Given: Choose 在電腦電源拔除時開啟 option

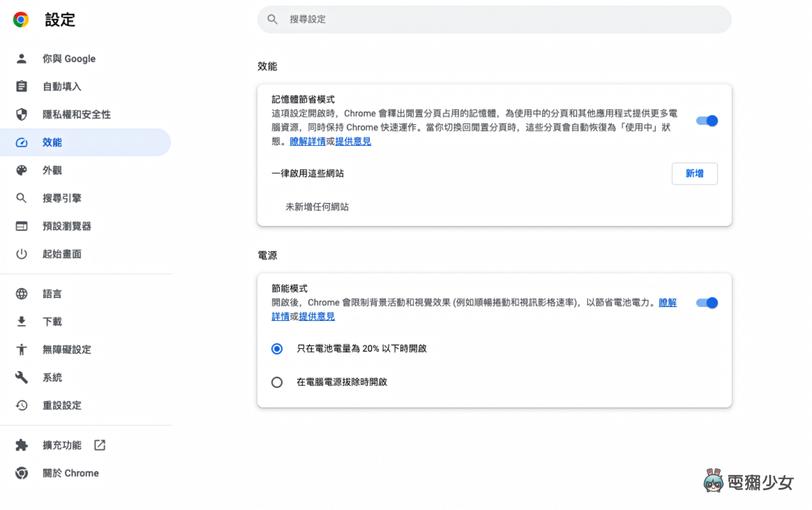Looking at the screenshot, I should point(277,382).
